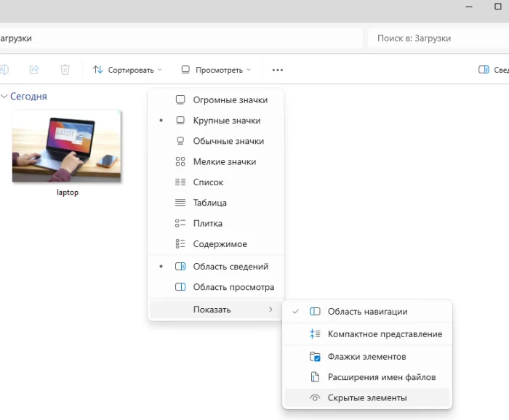Enable Скрытые элементы
The width and height of the screenshot is (509, 420).
[367, 397]
